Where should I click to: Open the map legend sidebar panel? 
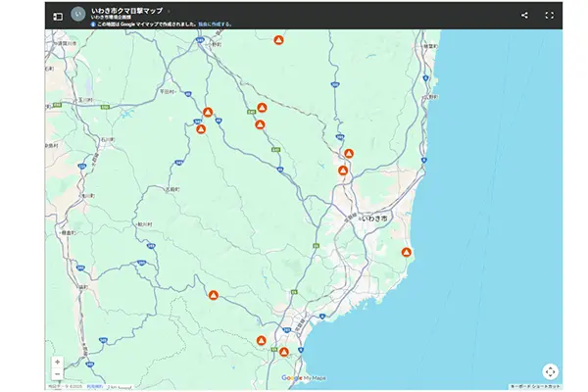point(58,16)
